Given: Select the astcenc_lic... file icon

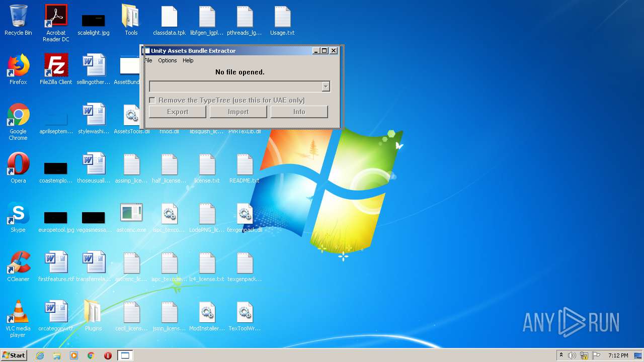Looking at the screenshot, I should coord(131,266).
